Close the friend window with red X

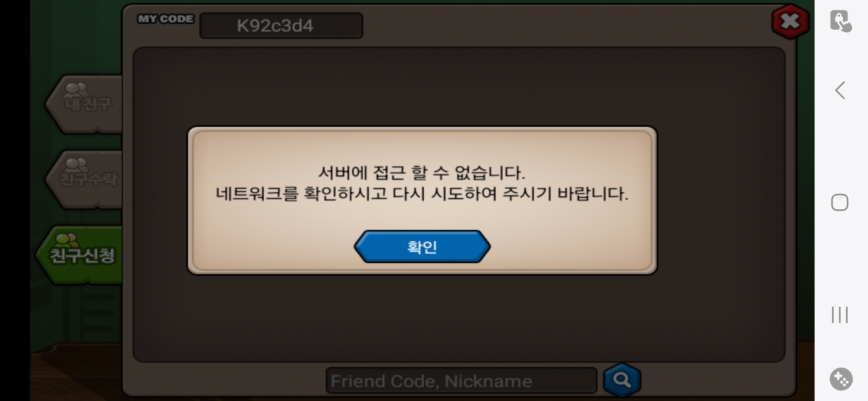pos(790,21)
